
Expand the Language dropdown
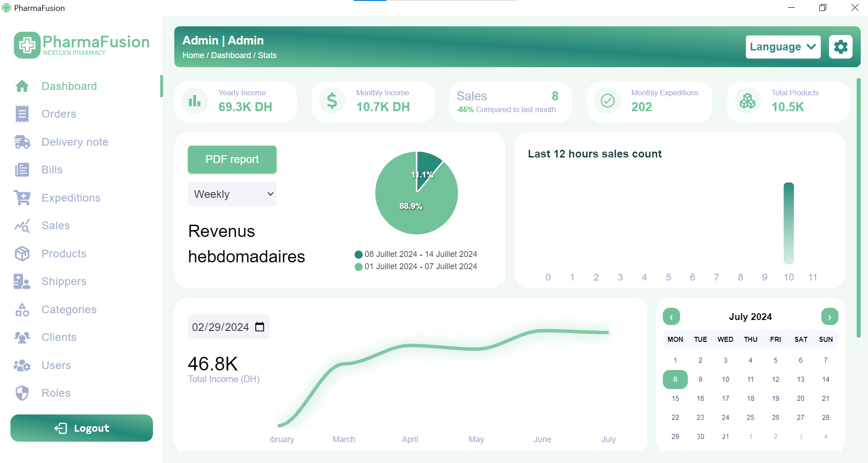(783, 47)
